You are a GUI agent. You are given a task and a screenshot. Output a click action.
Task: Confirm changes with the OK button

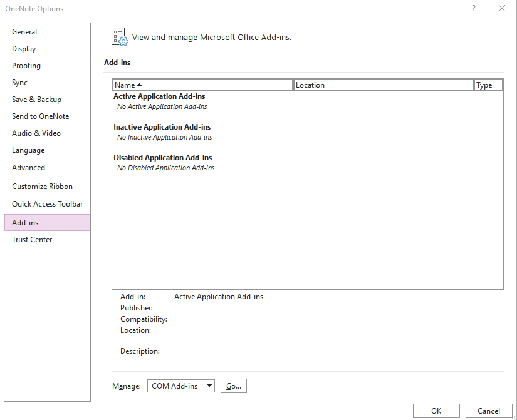(436, 411)
